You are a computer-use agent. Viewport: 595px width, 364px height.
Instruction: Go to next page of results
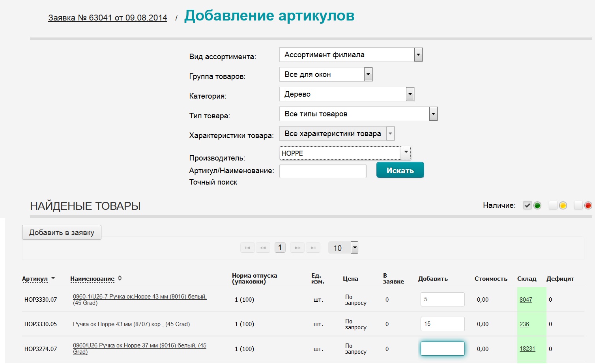click(297, 248)
